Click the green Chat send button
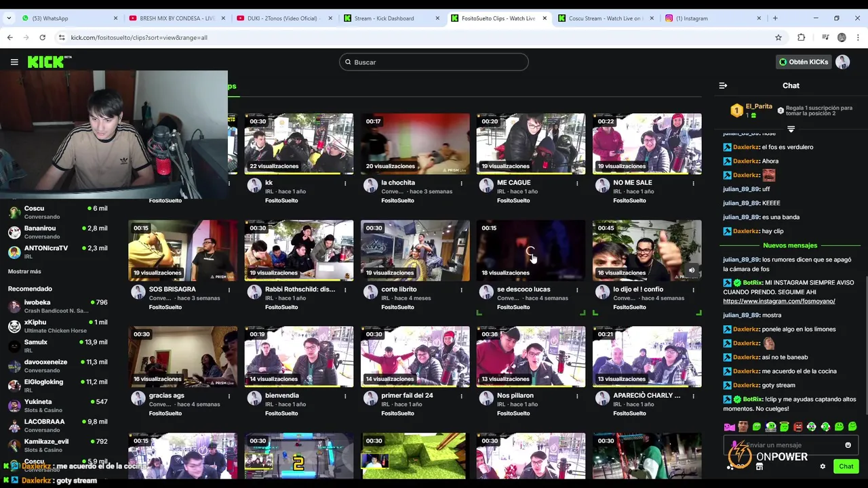This screenshot has width=868, height=488. [846, 466]
